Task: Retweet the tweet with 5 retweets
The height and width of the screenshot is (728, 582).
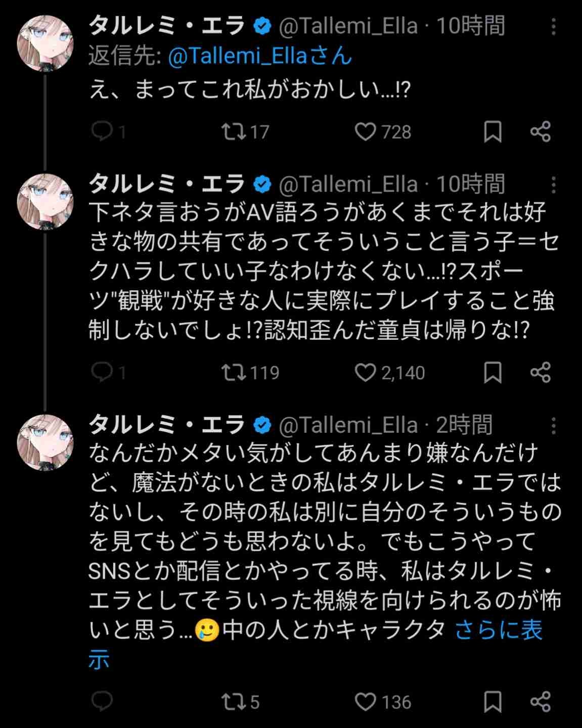Action: pyautogui.click(x=234, y=701)
